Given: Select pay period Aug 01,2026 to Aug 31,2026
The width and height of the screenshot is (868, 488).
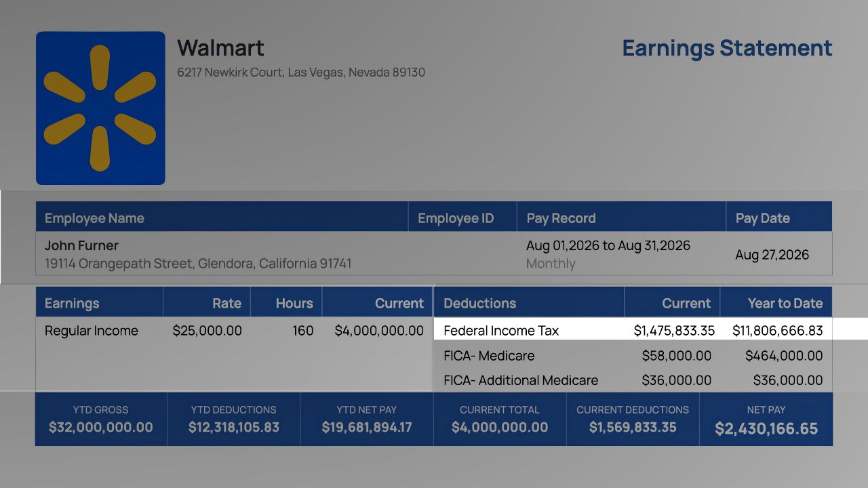Looking at the screenshot, I should [608, 245].
